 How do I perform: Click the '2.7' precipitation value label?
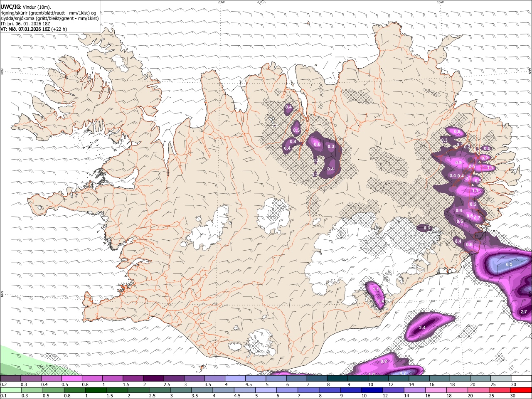[x=524, y=312]
